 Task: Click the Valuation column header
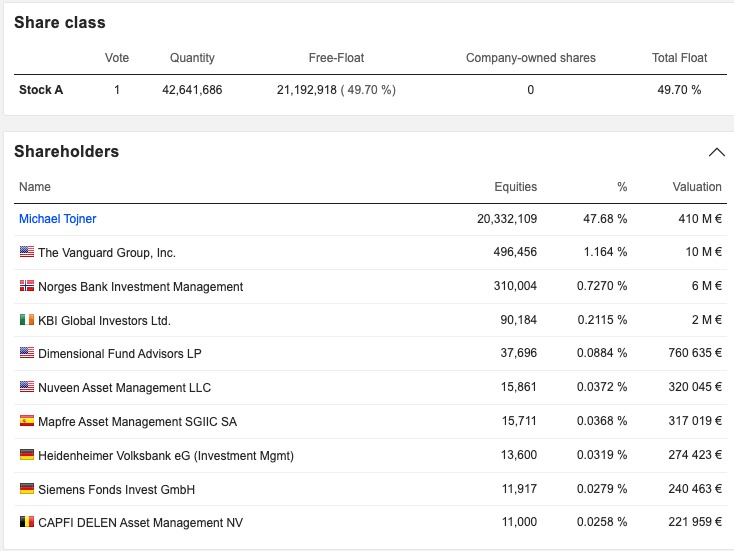point(697,187)
